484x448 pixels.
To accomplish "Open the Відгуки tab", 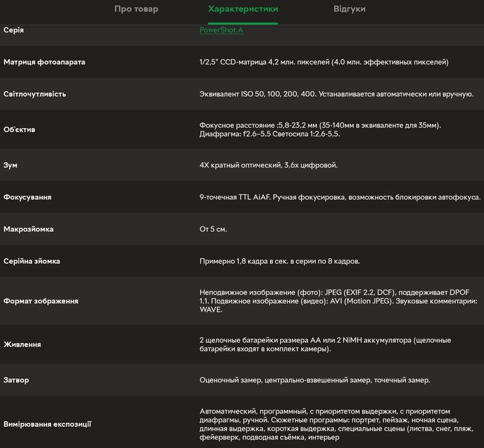I will point(349,9).
